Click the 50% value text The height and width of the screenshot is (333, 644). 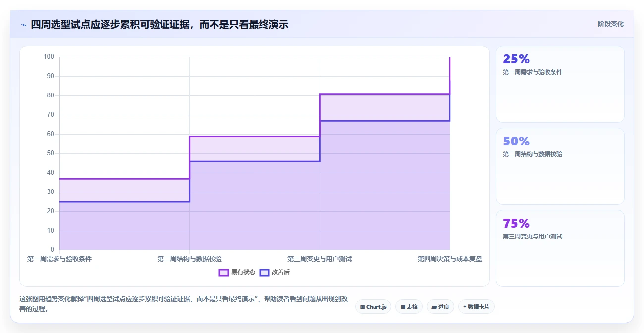tap(516, 141)
